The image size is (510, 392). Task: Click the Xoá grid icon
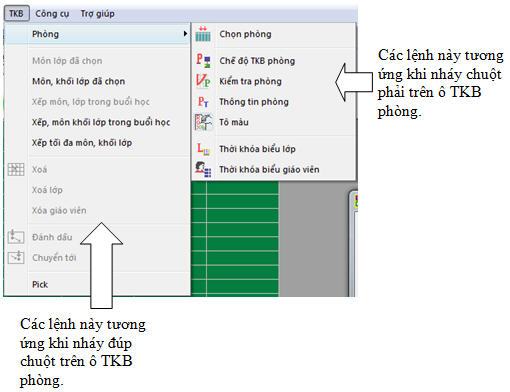click(16, 169)
